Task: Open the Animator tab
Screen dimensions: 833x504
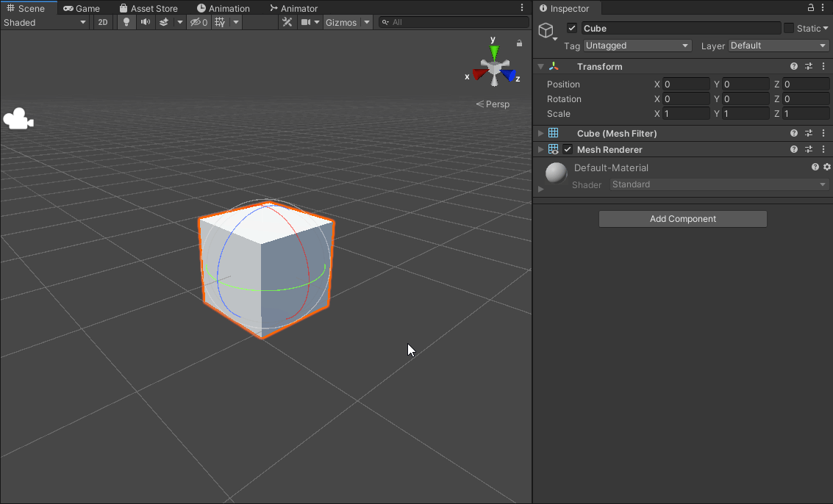Action: coord(293,8)
